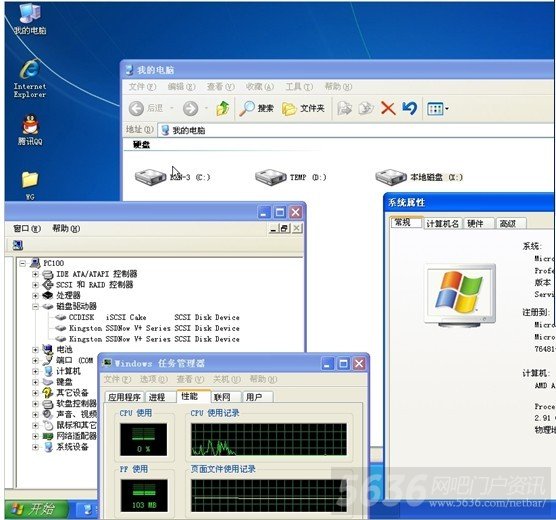Open 查看(V) menu in Task Manager

tap(190, 379)
